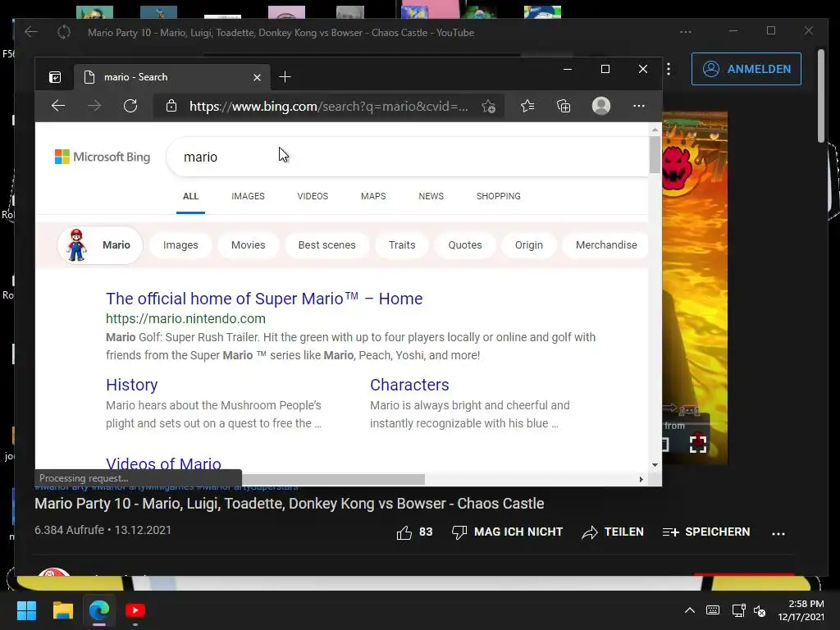Open the YouTube window title-bar more options
Viewport: 840px width, 630px height.
tap(685, 32)
